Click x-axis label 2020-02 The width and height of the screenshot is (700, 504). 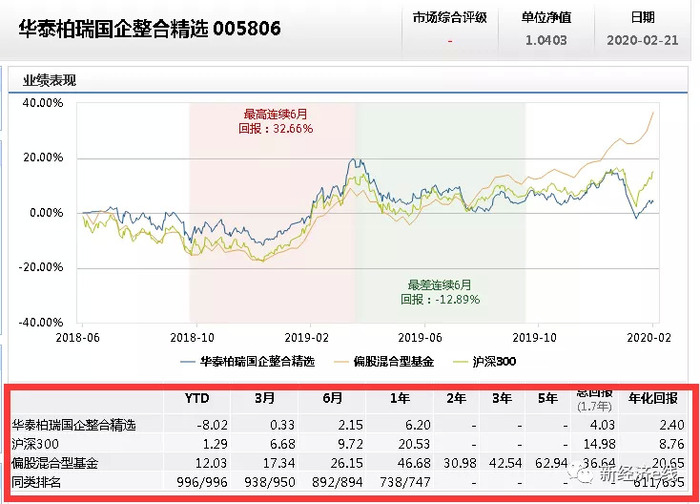[x=649, y=338]
